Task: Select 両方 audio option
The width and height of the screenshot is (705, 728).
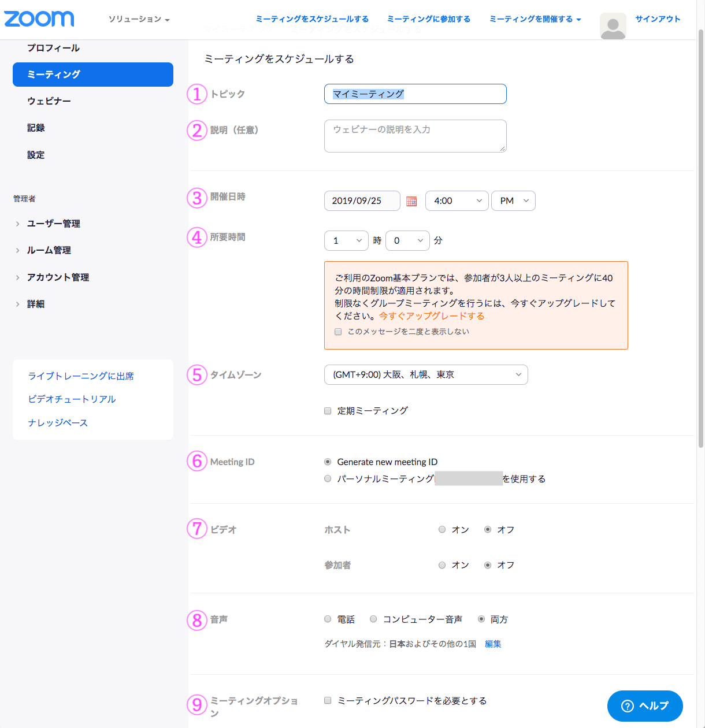Action: pyautogui.click(x=481, y=619)
